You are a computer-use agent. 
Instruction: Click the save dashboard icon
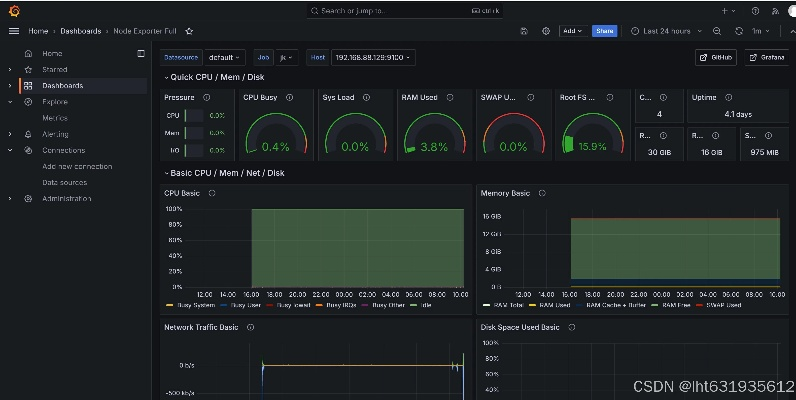point(524,31)
